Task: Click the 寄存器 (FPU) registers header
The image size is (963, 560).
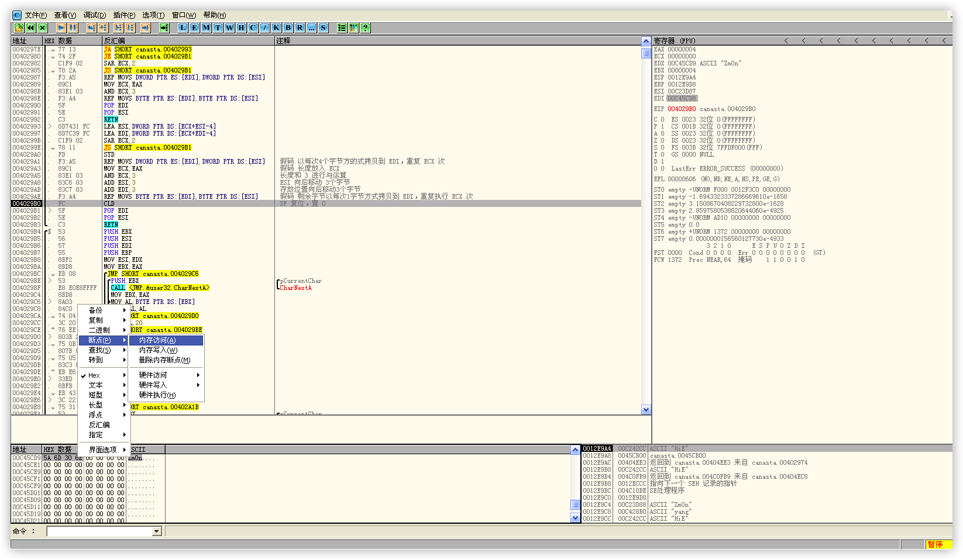Action: click(675, 41)
